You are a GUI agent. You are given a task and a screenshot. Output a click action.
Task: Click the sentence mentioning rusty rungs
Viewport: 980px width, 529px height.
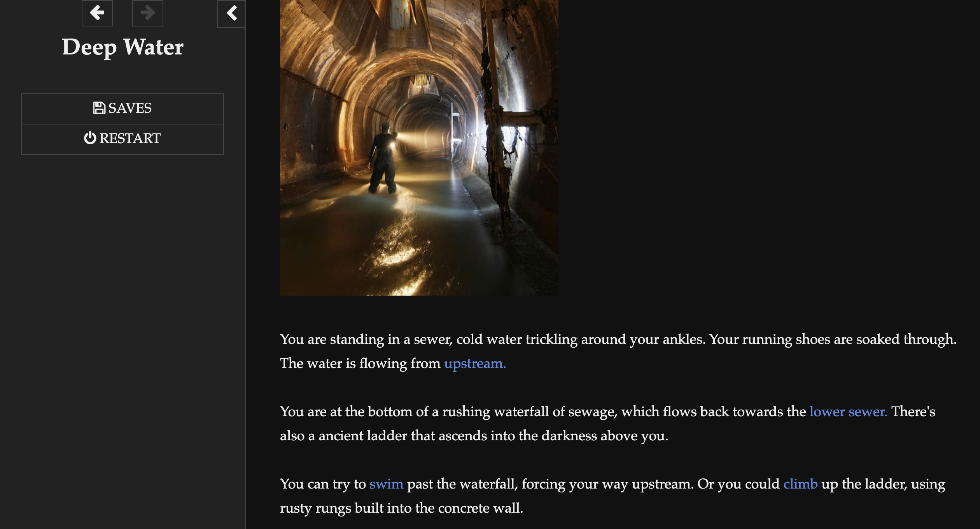tap(612, 496)
